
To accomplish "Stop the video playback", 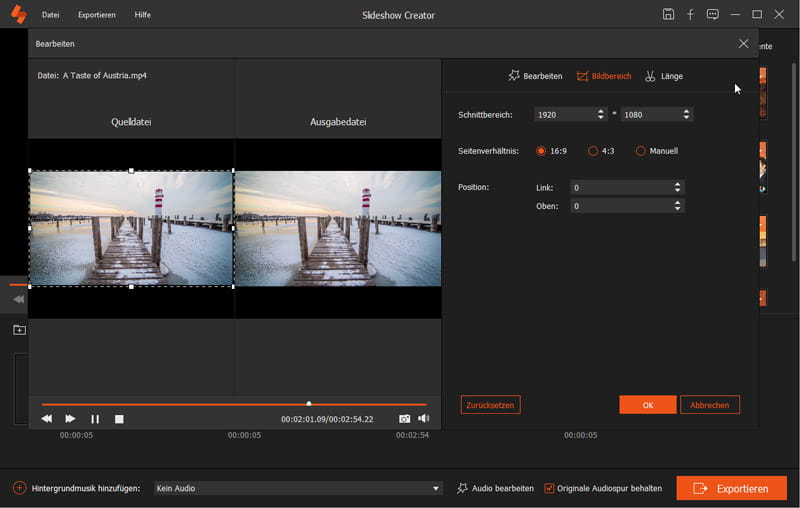I will (x=119, y=419).
